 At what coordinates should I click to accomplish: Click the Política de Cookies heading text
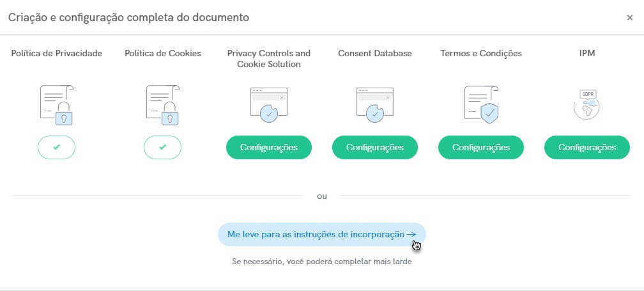(x=163, y=54)
